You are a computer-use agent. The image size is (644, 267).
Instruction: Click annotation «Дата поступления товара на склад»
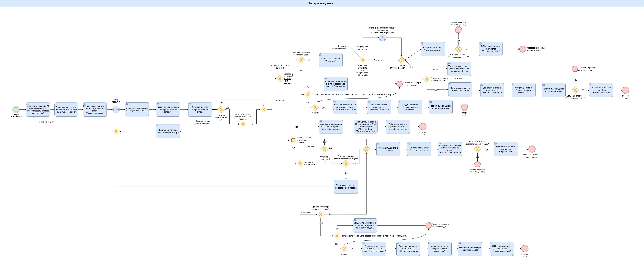[202, 122]
